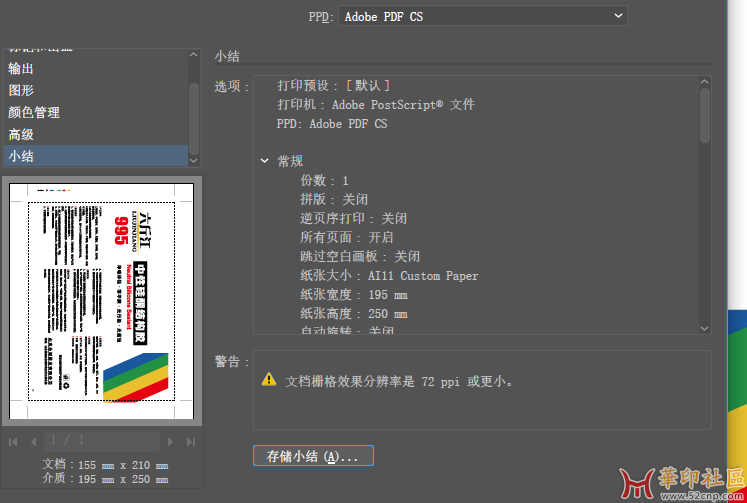Select 图形 in the category list

click(96, 90)
